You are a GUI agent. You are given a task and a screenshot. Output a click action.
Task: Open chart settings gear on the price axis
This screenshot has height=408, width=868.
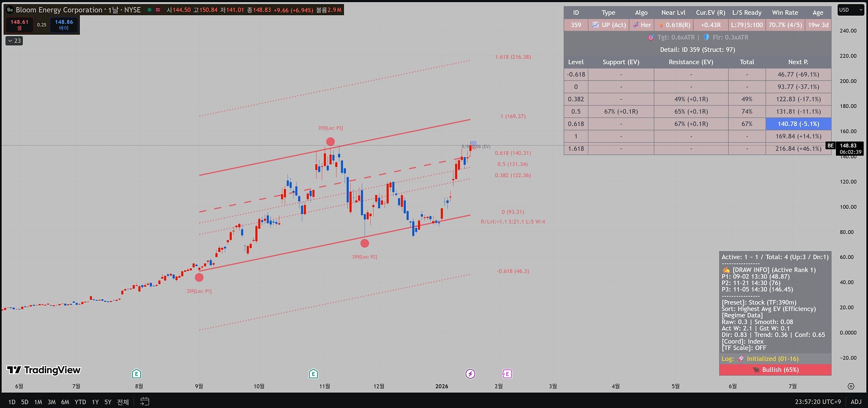851,386
